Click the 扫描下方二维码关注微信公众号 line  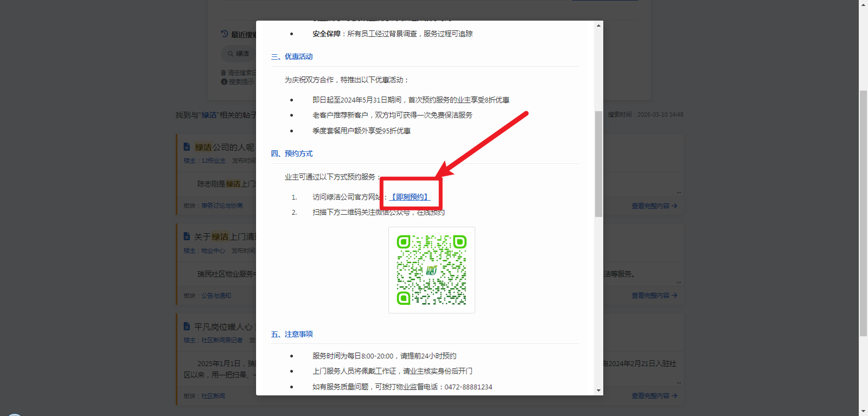click(x=378, y=212)
